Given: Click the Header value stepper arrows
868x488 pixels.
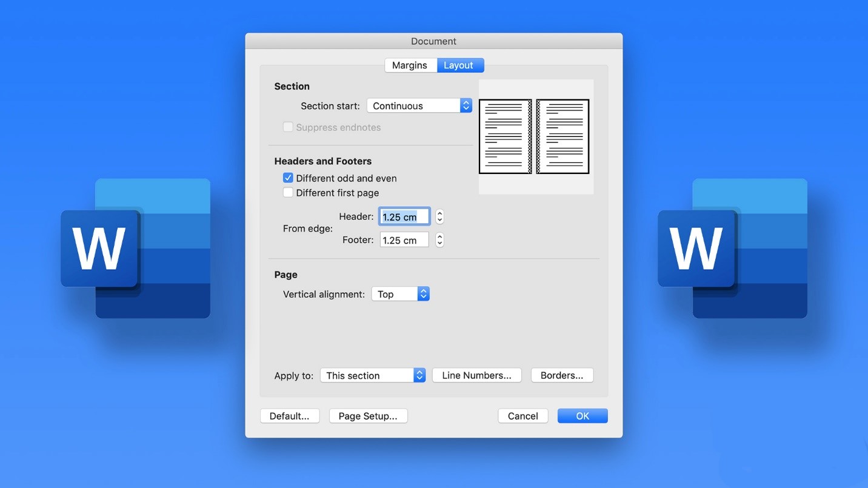Looking at the screenshot, I should tap(440, 216).
